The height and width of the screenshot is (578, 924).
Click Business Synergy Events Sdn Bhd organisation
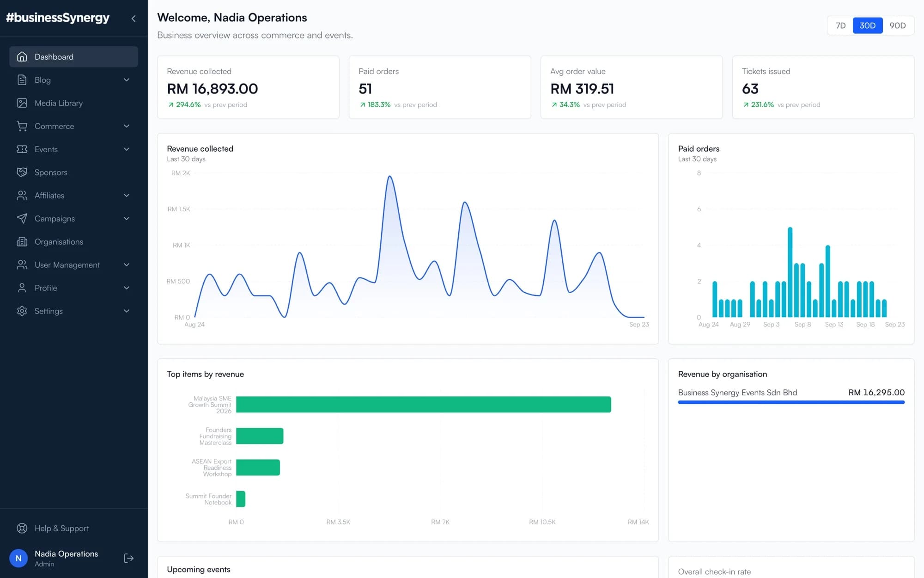click(737, 393)
